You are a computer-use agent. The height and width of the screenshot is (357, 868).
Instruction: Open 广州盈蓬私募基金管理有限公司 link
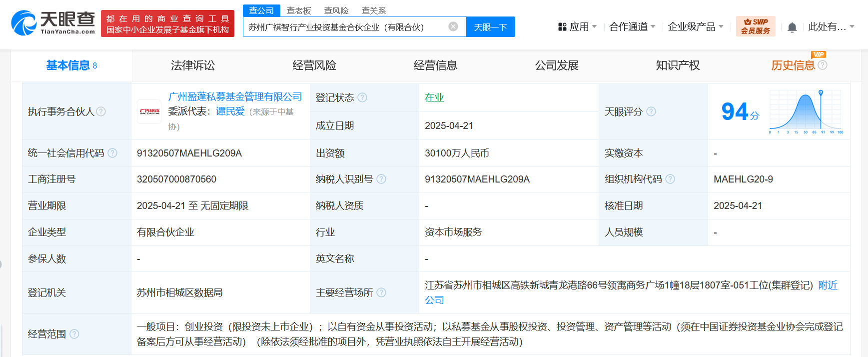(x=235, y=96)
